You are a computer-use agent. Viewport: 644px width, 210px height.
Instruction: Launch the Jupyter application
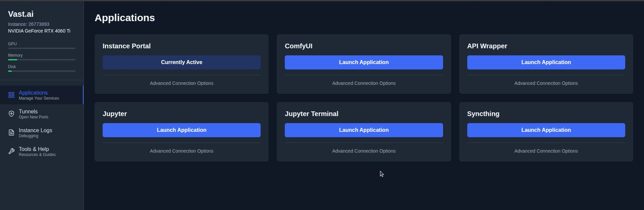coord(181,130)
